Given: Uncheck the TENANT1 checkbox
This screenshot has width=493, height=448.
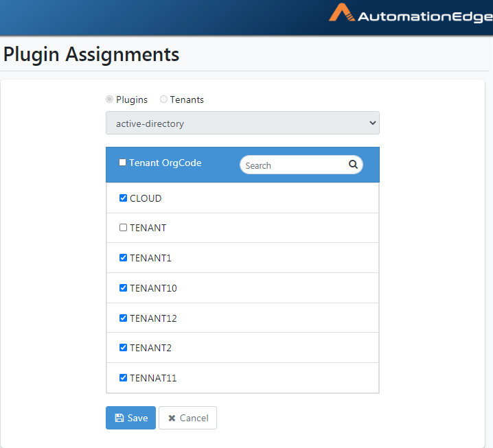Looking at the screenshot, I should tap(124, 257).
